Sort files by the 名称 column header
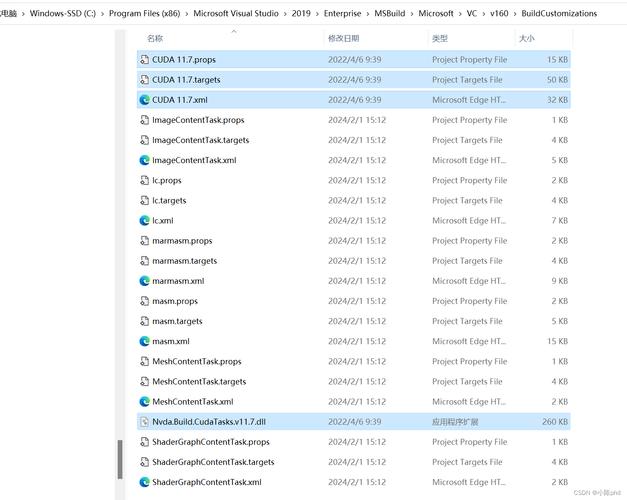This screenshot has width=627, height=500. [x=155, y=38]
